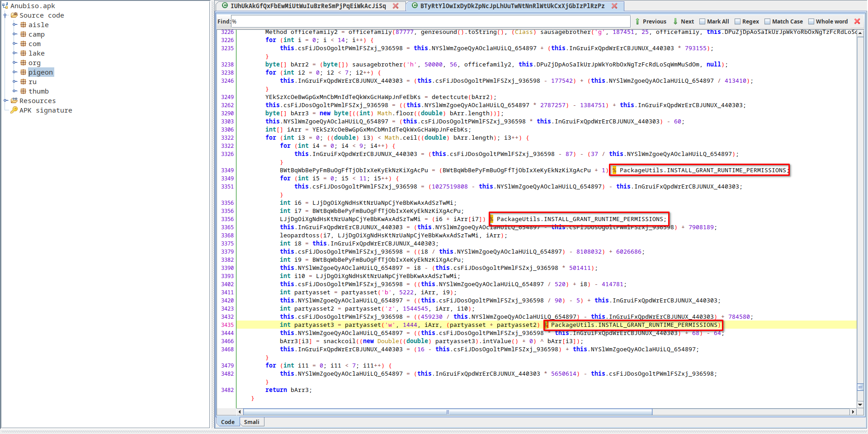The height and width of the screenshot is (434, 868).
Task: Click the pigeon package icon
Action: (23, 72)
